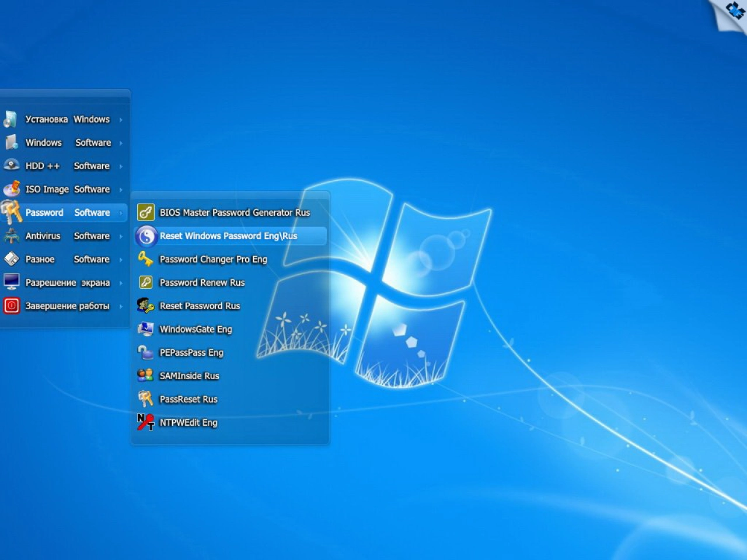Viewport: 747px width, 560px height.
Task: Run the PEPassPass Eng entry
Action: coord(231,352)
